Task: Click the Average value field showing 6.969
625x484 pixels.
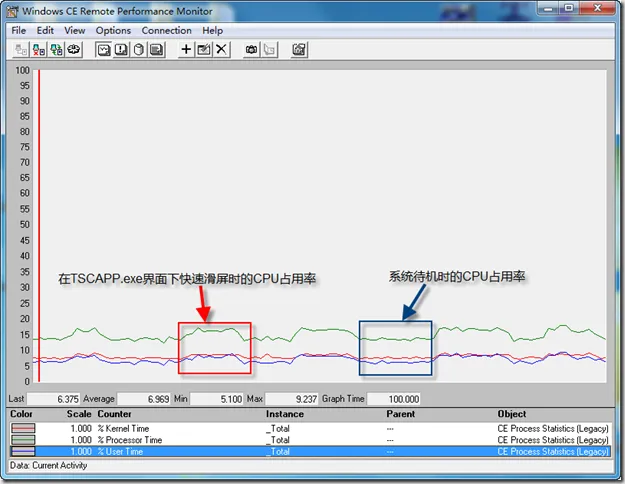Action: [143, 399]
